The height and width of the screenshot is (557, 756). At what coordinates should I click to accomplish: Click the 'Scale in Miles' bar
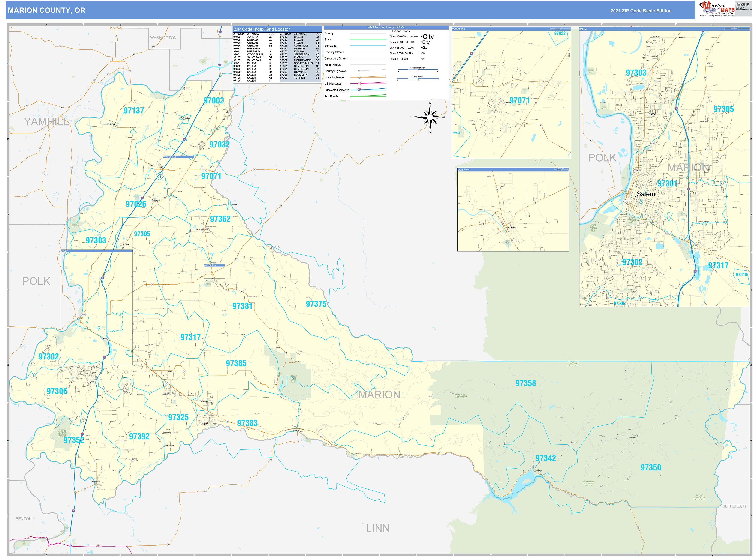point(418,79)
